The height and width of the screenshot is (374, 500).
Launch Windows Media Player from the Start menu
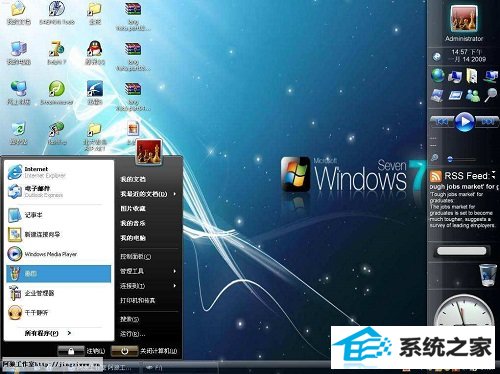point(58,254)
